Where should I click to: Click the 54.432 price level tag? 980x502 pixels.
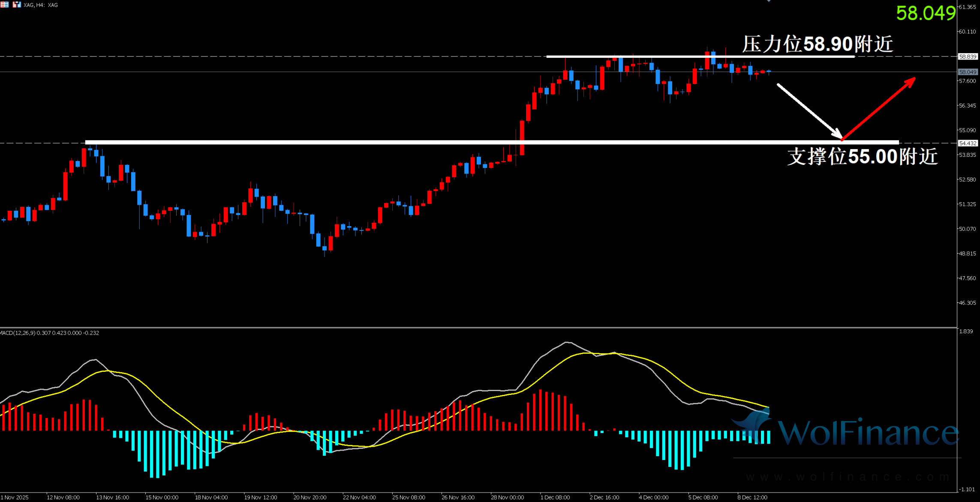(968, 143)
